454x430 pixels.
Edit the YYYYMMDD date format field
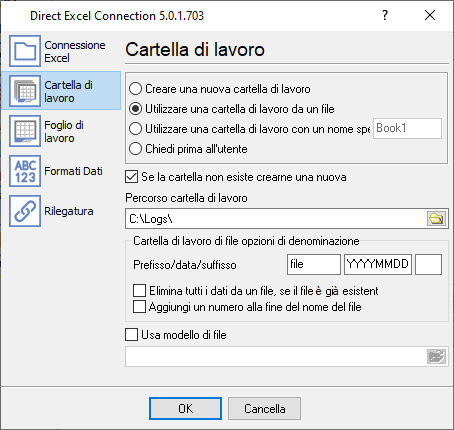click(378, 265)
